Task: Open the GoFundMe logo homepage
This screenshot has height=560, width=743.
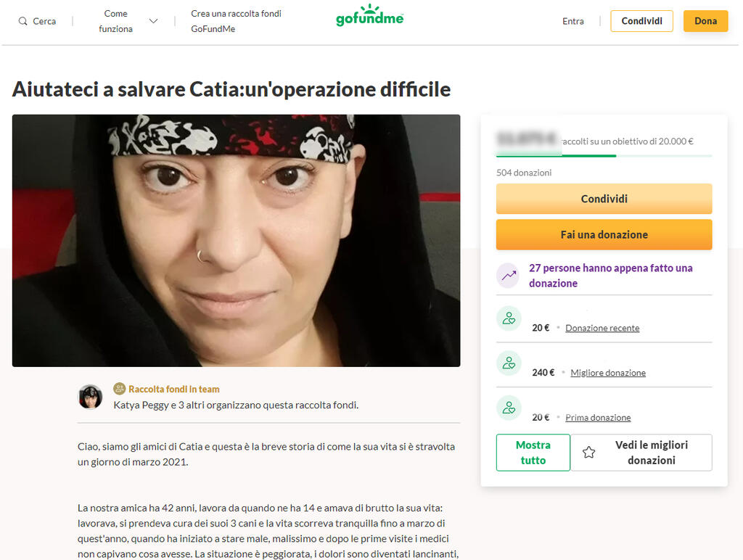Action: pos(369,15)
